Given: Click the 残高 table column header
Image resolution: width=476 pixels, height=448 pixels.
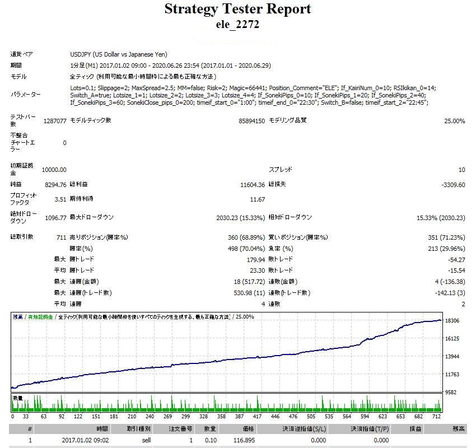Looking at the screenshot, I should (x=445, y=429).
